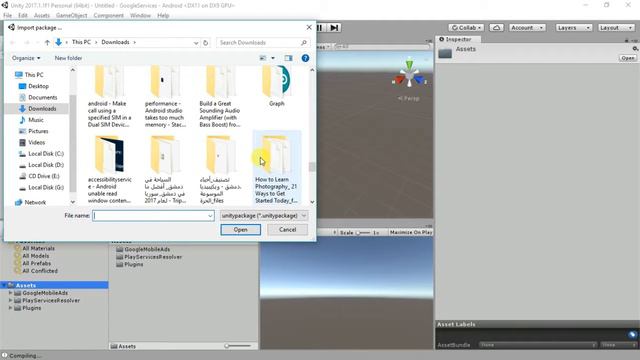Open the unitypackage file type dropdown
This screenshot has height=360, width=640.
pos(264,216)
